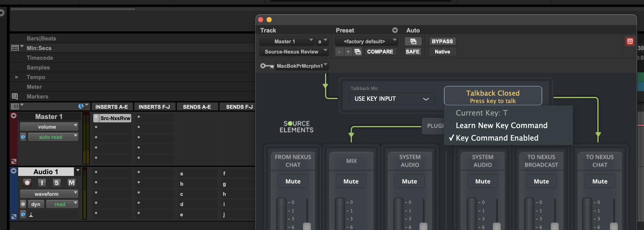The width and height of the screenshot is (644, 230).
Task: Toggle Mute on Audio 1 track
Action: 71,183
